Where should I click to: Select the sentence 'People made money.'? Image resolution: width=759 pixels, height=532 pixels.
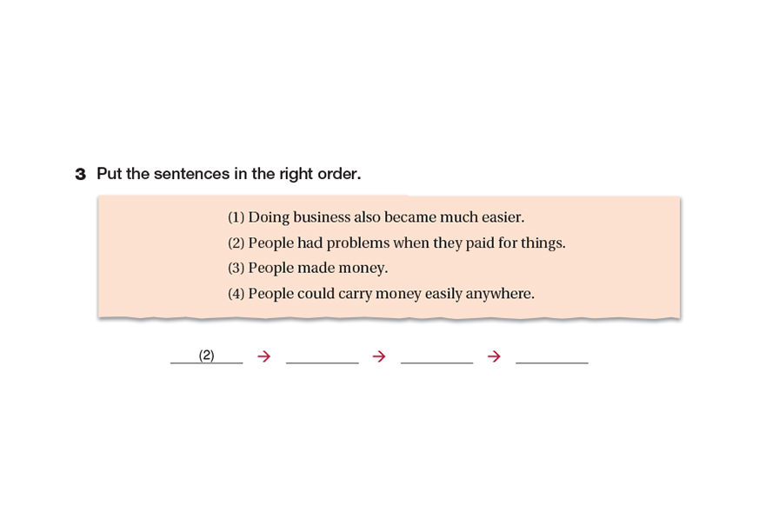[x=317, y=269]
